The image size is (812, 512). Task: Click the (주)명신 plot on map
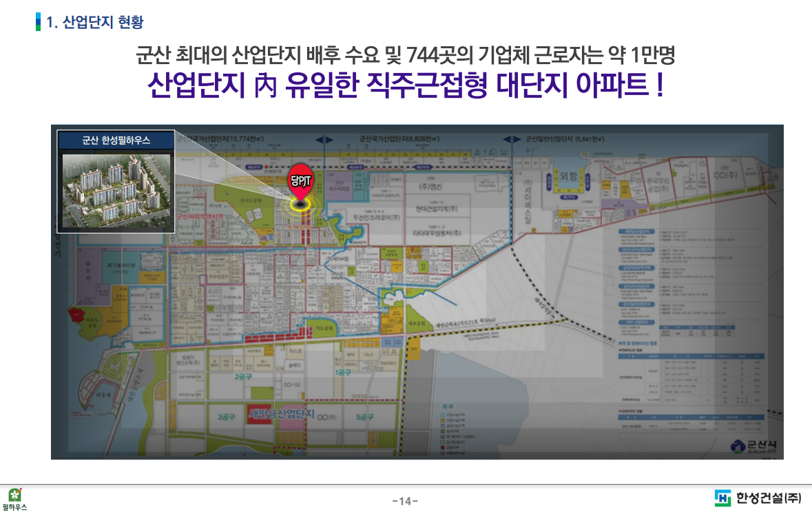coord(431,186)
